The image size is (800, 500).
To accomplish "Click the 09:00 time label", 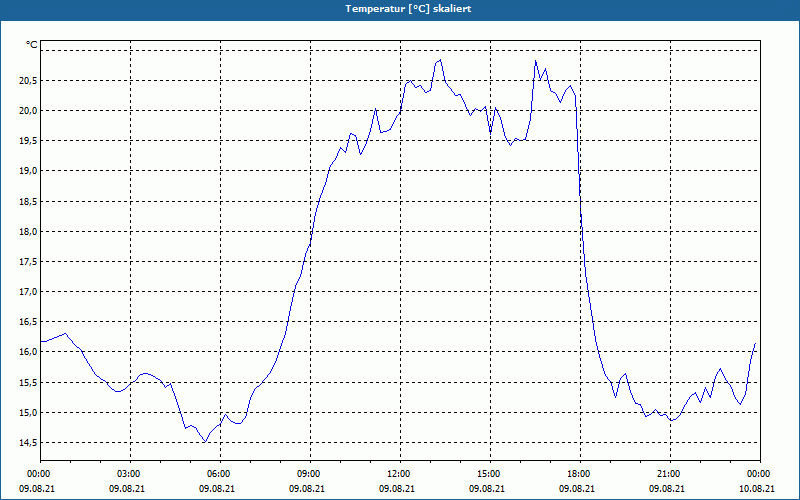I will (308, 474).
